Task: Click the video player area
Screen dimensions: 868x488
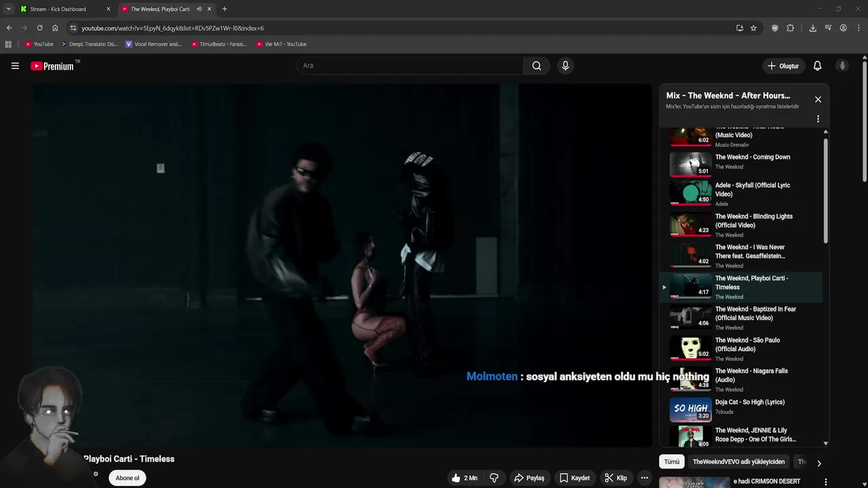Action: pos(342,264)
